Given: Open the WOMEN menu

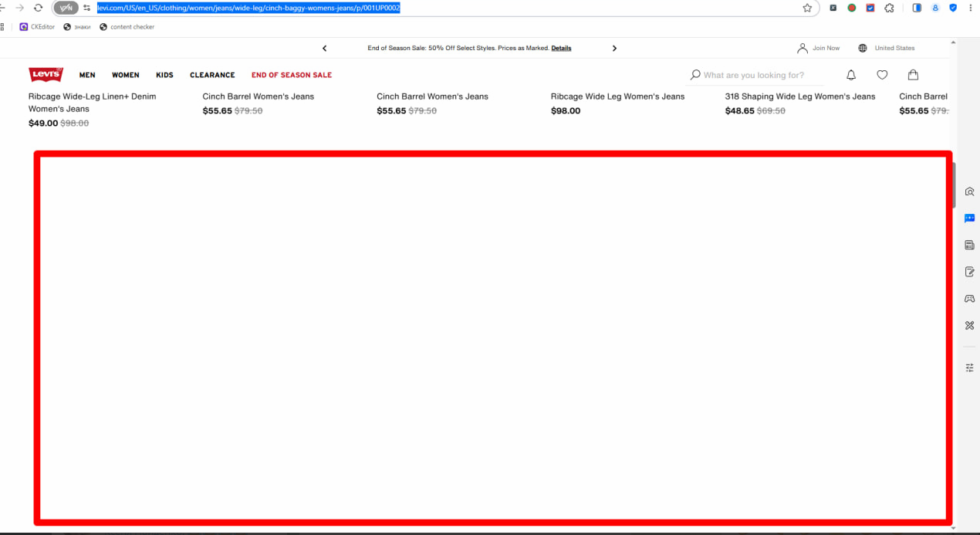Looking at the screenshot, I should point(125,75).
